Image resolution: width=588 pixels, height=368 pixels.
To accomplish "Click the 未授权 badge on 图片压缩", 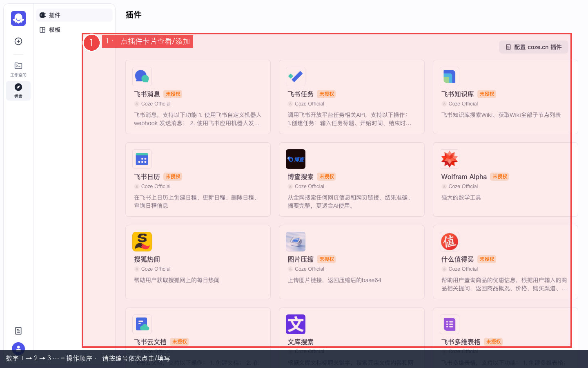I will 327,259.
